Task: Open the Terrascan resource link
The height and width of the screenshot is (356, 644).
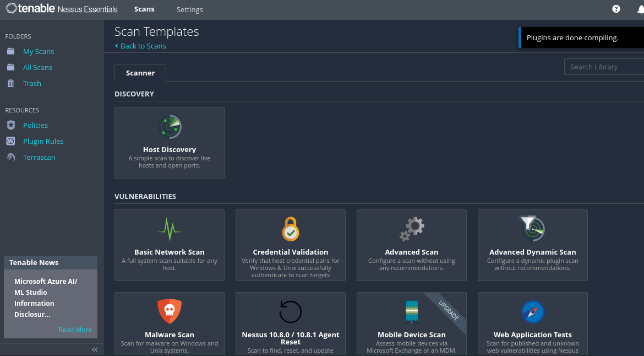Action: [39, 158]
